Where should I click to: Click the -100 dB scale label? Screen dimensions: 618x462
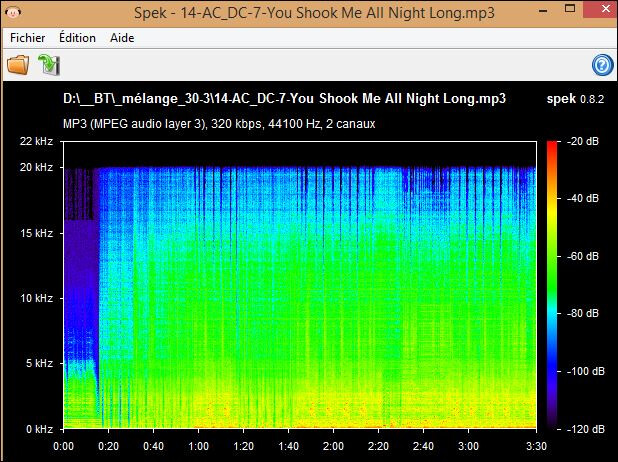point(585,371)
